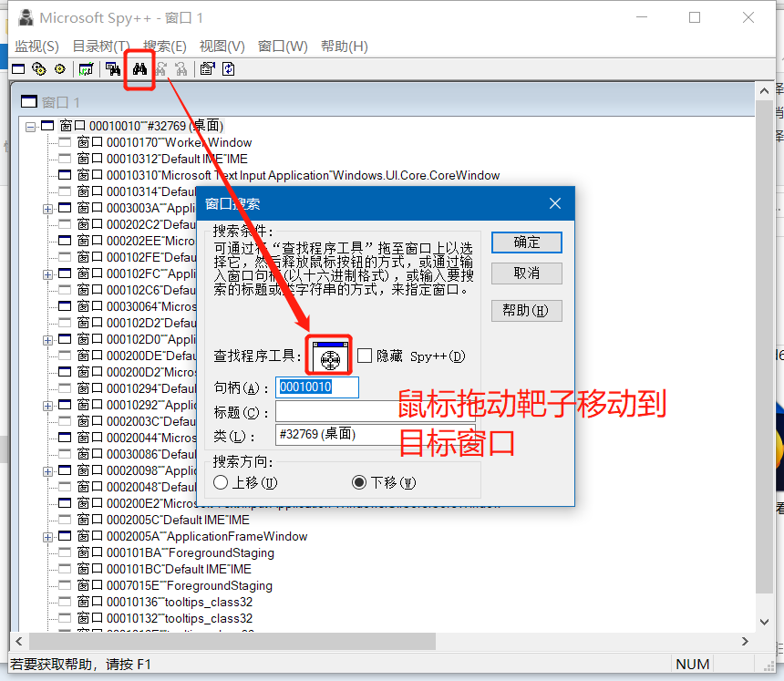The width and height of the screenshot is (784, 681).
Task: Click the 类 class input field
Action: click(x=375, y=434)
